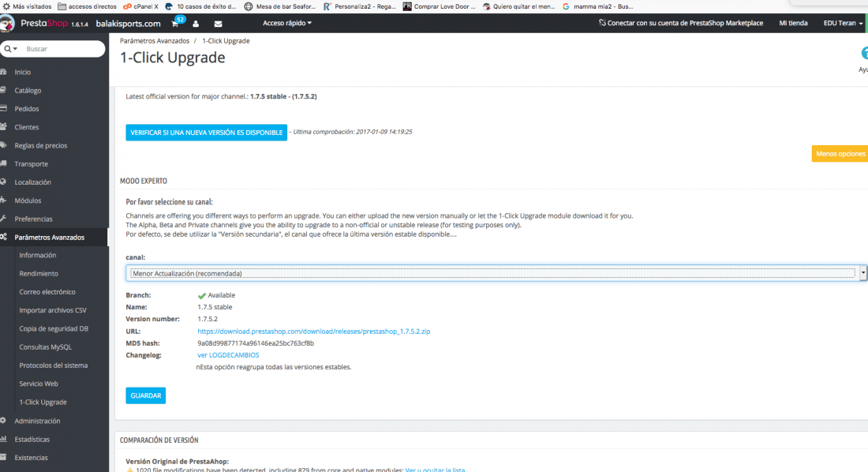Open Protocolos del sistema item

tap(53, 365)
